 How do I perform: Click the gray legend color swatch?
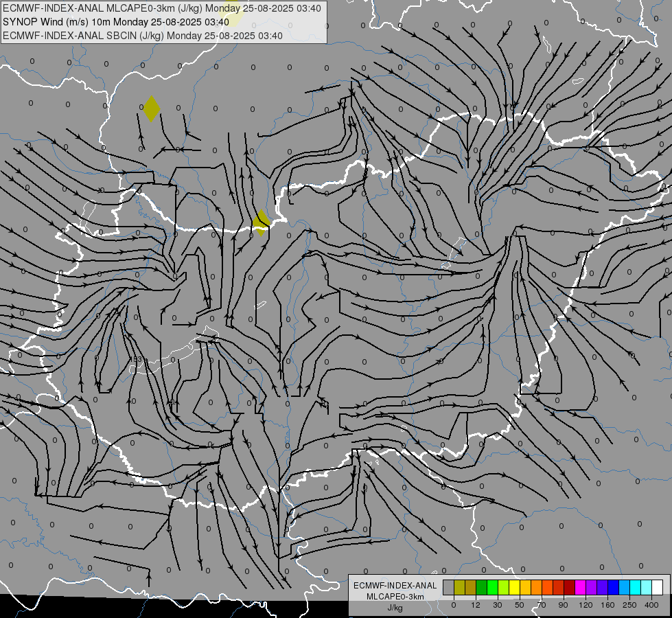449,587
